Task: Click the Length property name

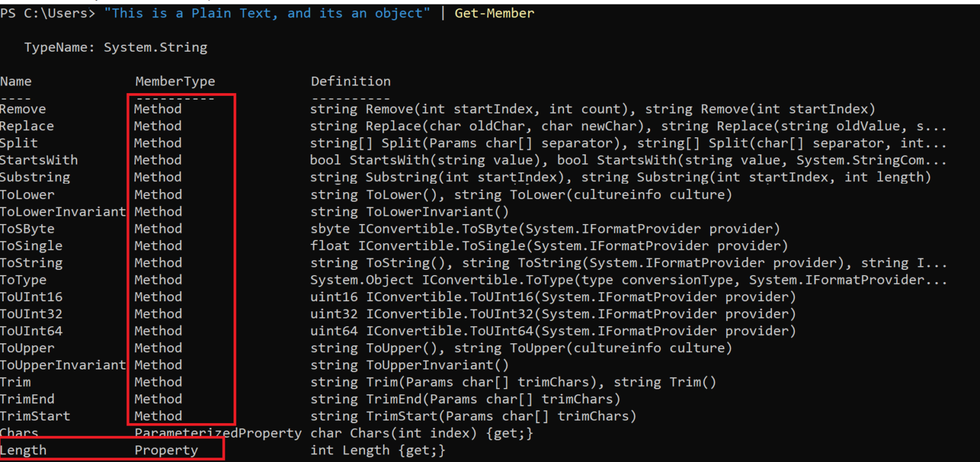Action: (x=24, y=451)
